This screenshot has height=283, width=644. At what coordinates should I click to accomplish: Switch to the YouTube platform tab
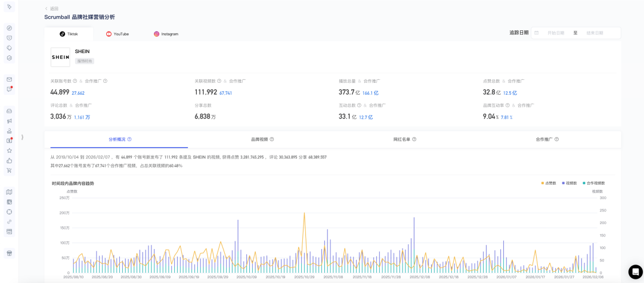pos(117,34)
